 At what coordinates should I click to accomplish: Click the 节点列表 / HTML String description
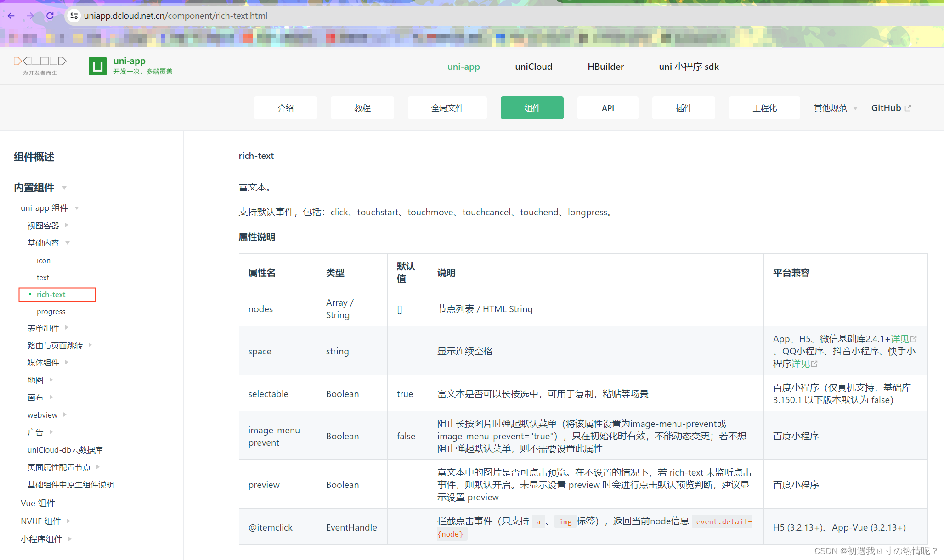click(485, 309)
